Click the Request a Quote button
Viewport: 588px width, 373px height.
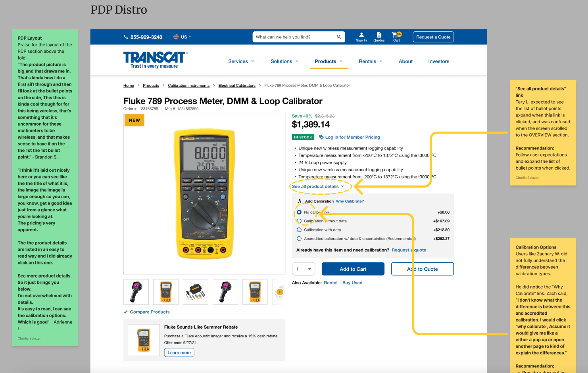click(433, 36)
